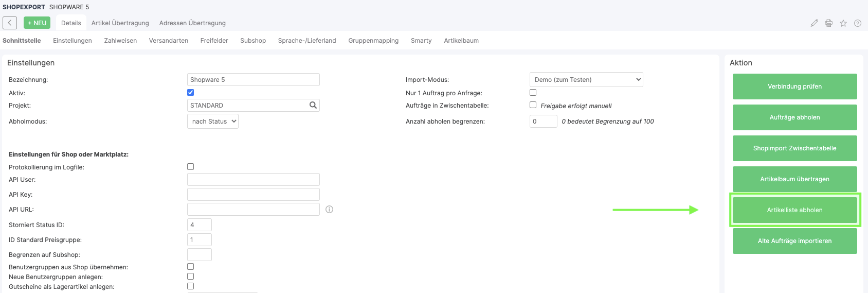Select the Schnittstelle subtab
868x293 pixels.
pyautogui.click(x=22, y=41)
